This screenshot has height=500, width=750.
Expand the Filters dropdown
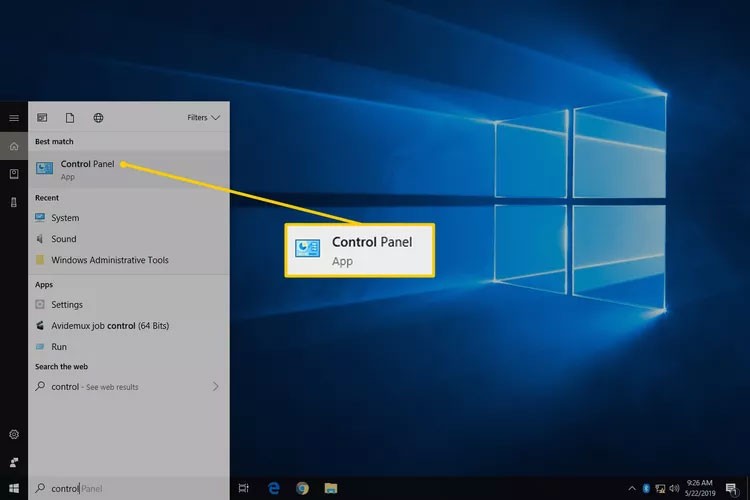click(x=203, y=118)
